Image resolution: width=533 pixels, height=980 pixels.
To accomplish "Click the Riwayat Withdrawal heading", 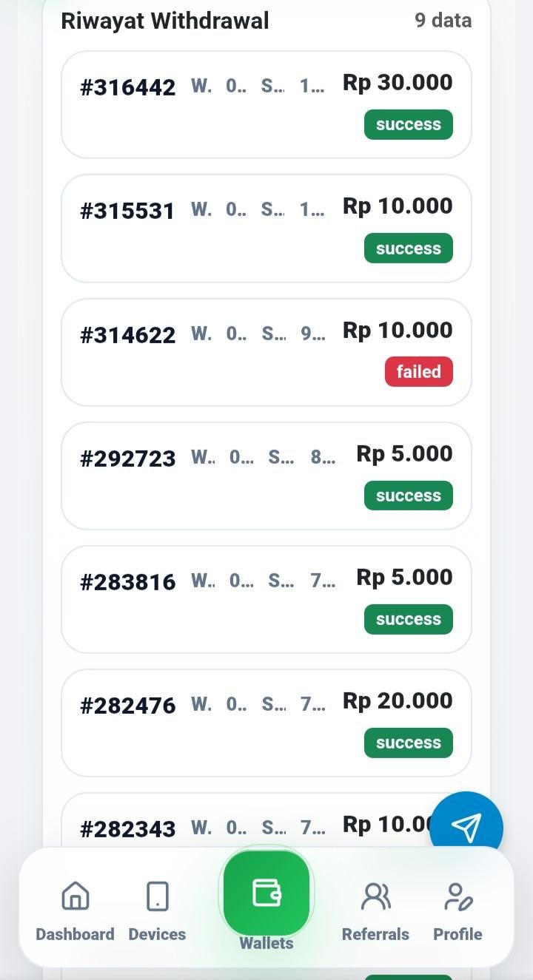I will point(164,21).
